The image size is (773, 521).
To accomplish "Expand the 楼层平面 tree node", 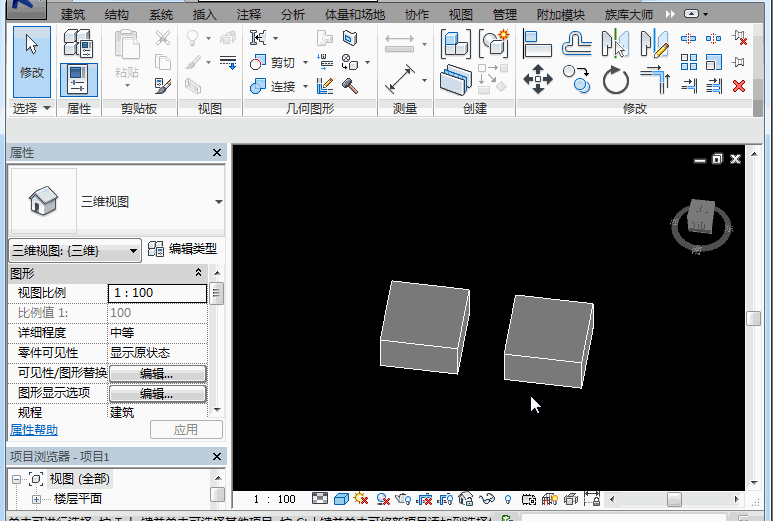I will coord(37,498).
